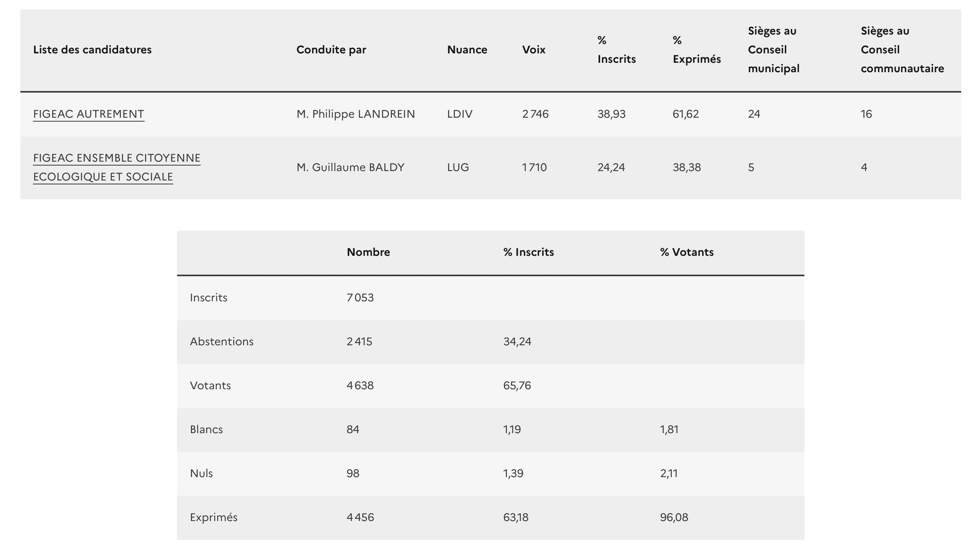Select the LDIV nuance cell
The height and width of the screenshot is (554, 980).
coord(460,114)
